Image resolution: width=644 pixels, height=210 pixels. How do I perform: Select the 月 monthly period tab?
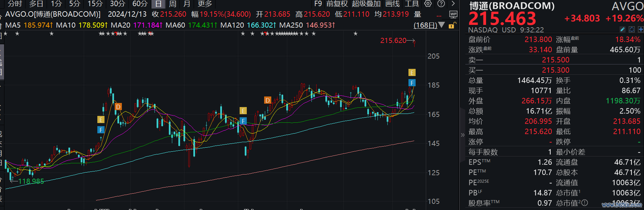coord(187,4)
